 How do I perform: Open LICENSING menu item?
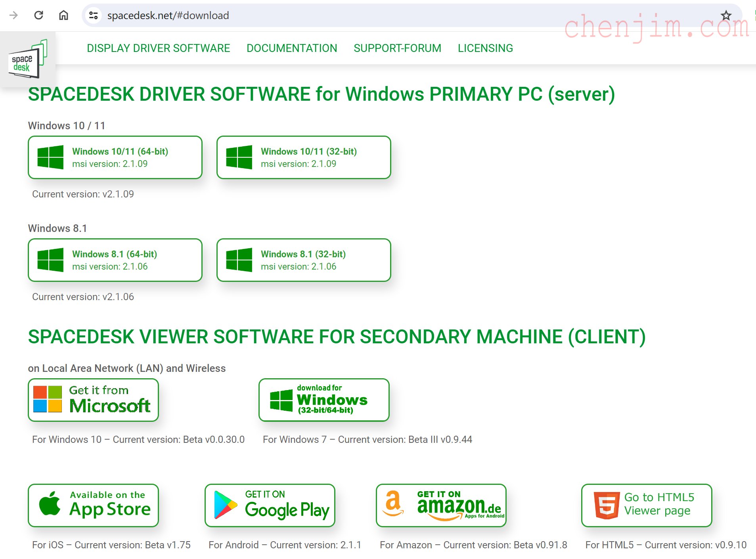pyautogui.click(x=485, y=48)
